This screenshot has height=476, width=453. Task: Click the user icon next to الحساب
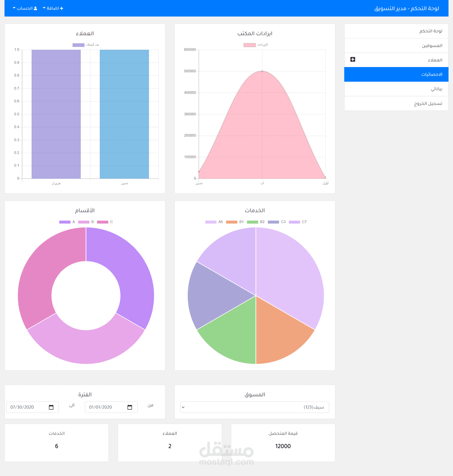(35, 8)
